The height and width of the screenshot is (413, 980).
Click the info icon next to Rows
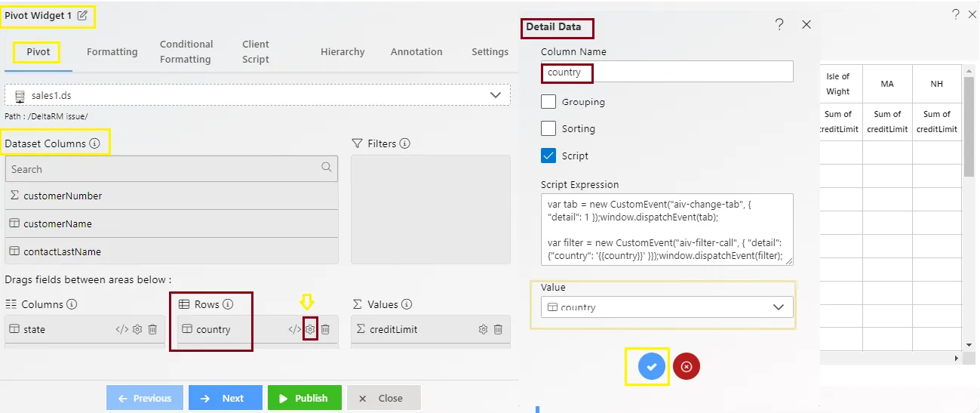pos(228,304)
